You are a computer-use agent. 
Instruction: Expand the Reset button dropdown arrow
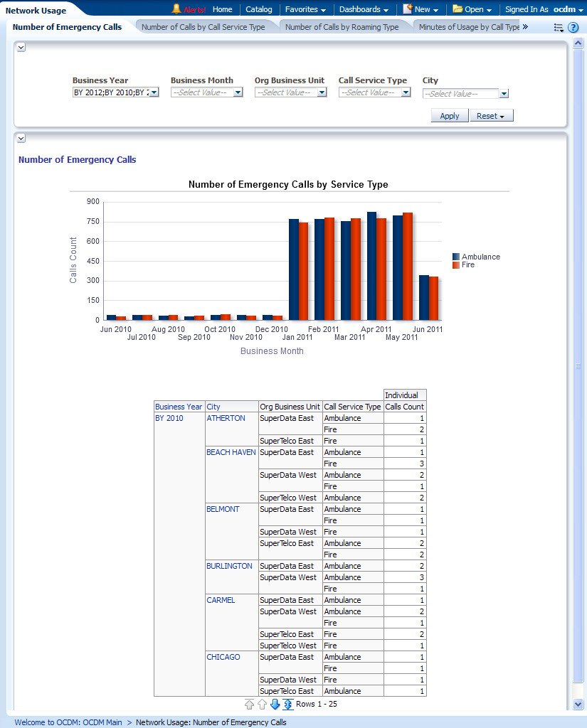[x=504, y=115]
